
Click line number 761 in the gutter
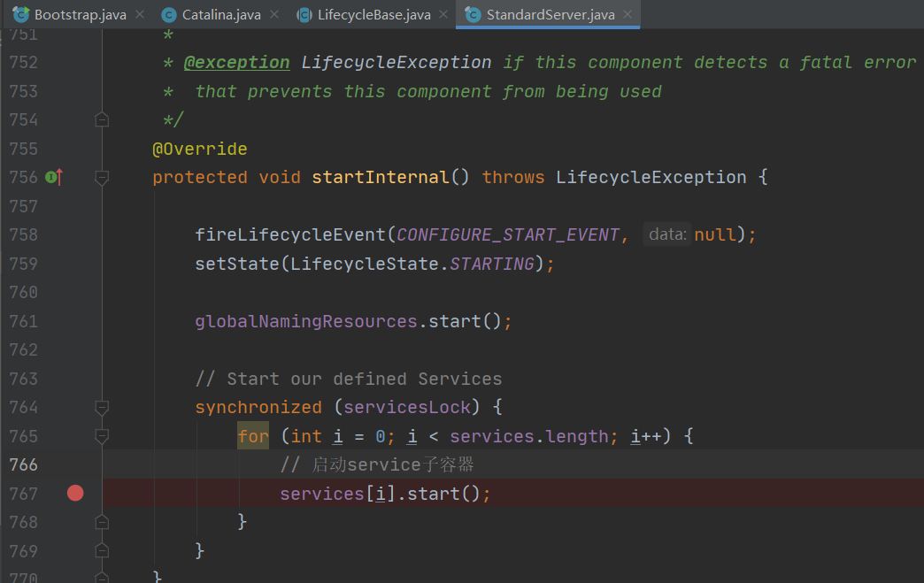(x=24, y=321)
